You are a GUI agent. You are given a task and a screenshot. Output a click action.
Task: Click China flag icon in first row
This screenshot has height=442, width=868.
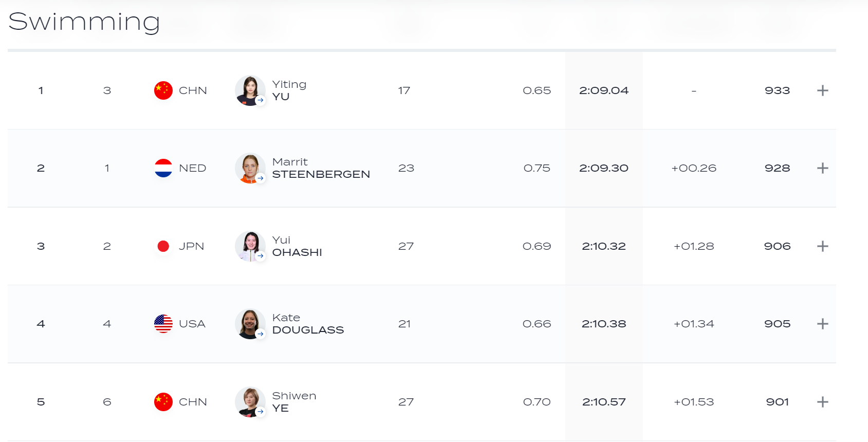(x=163, y=90)
